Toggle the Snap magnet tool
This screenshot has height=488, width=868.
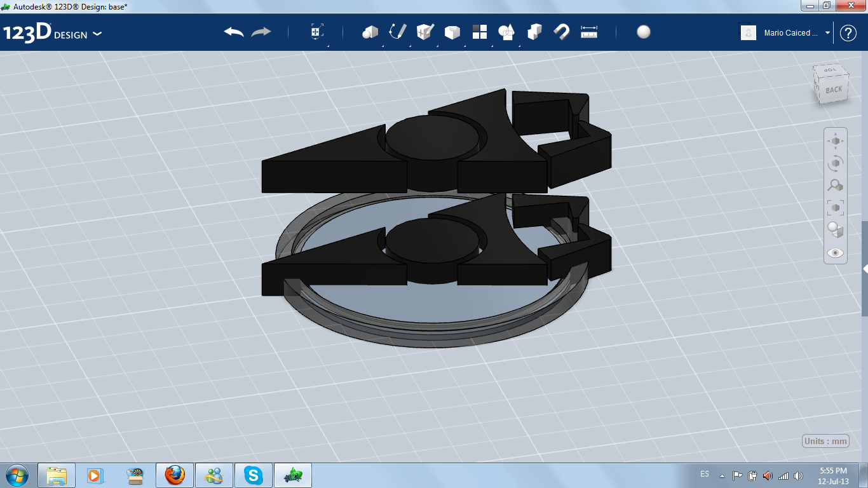point(562,32)
